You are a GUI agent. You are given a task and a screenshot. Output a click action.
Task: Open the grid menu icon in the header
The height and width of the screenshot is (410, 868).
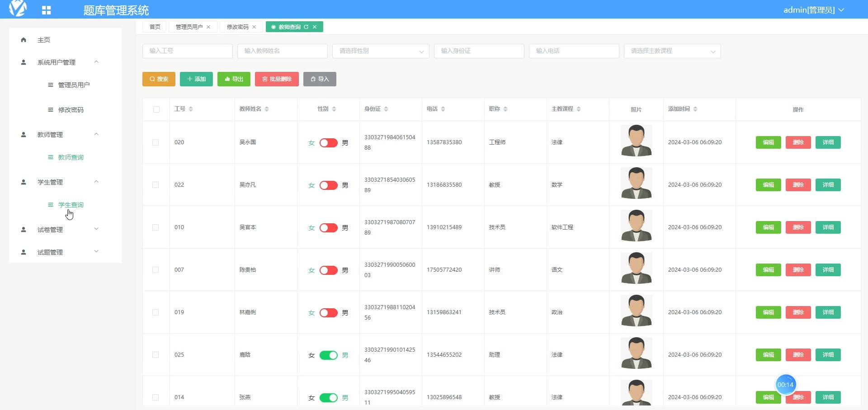(x=46, y=10)
